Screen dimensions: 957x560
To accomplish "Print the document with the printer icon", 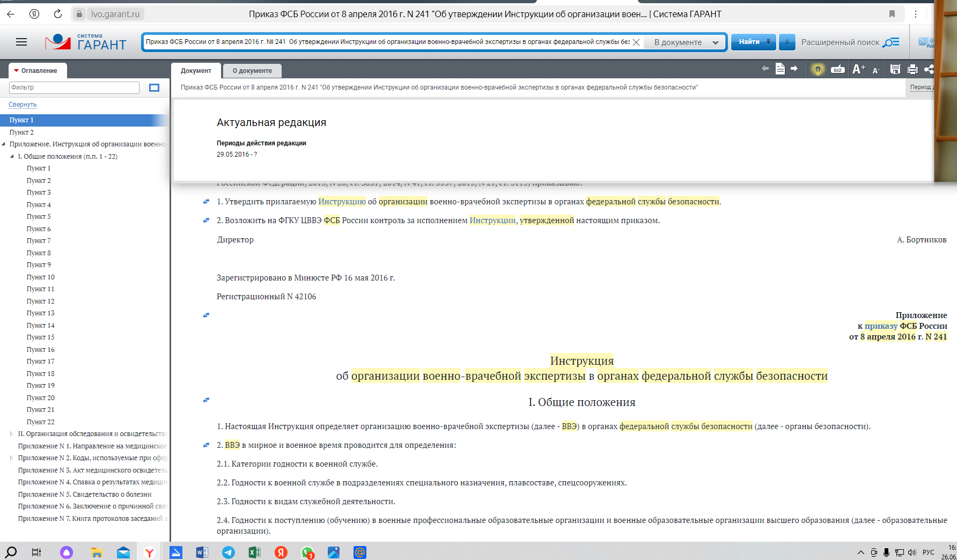I will (912, 69).
